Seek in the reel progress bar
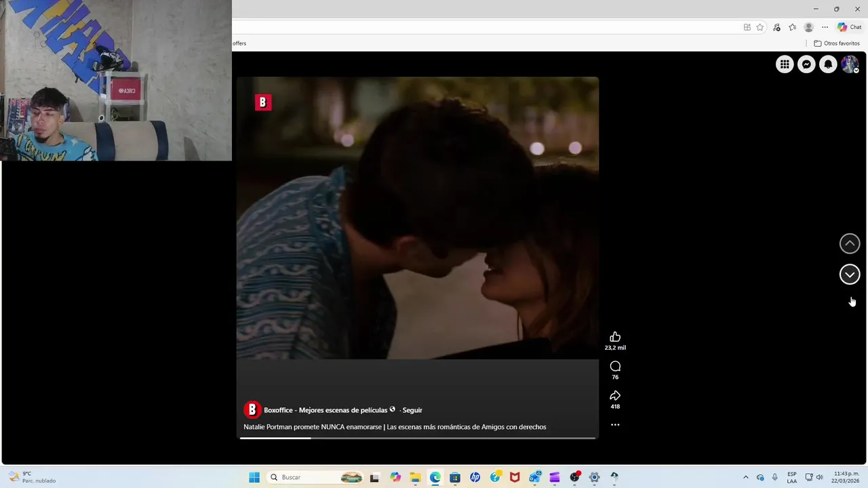 click(418, 438)
